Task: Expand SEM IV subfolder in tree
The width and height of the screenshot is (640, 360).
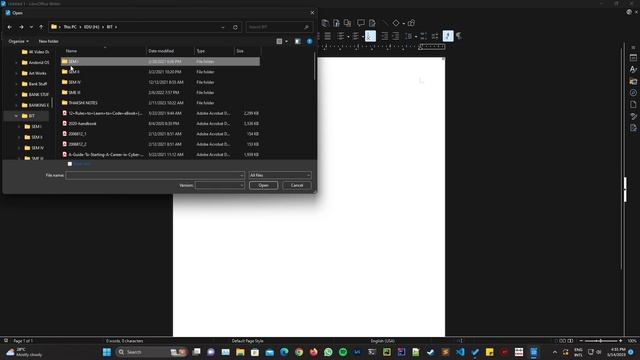Action: click(19, 148)
